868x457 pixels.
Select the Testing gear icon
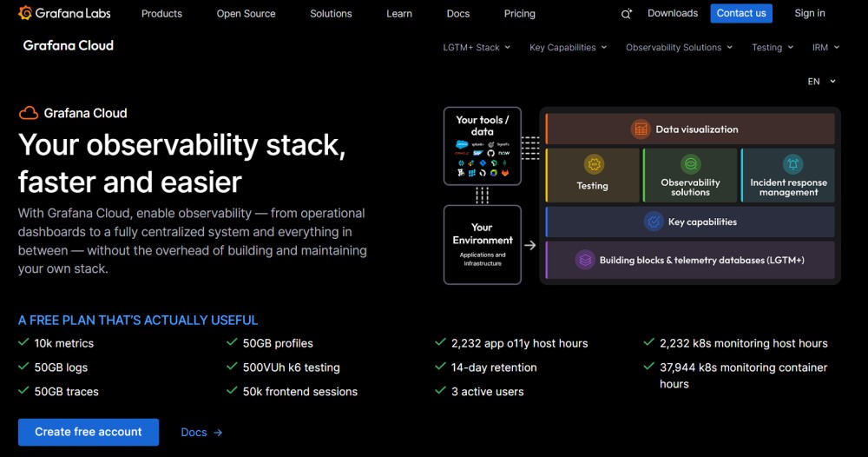(x=593, y=165)
